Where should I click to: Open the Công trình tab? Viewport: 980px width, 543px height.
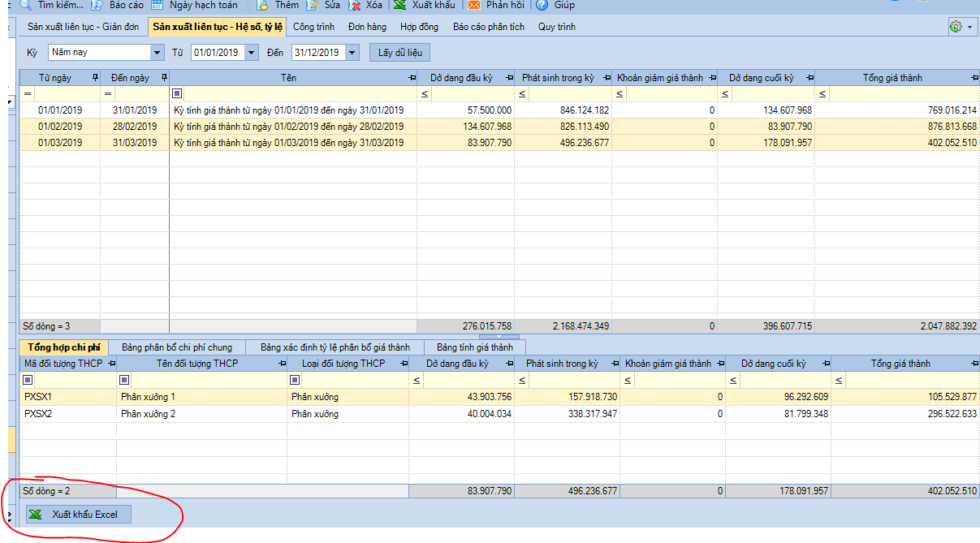point(313,27)
